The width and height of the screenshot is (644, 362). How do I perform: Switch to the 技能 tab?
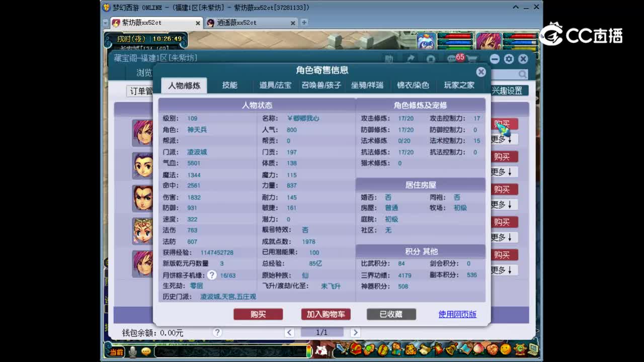(230, 85)
